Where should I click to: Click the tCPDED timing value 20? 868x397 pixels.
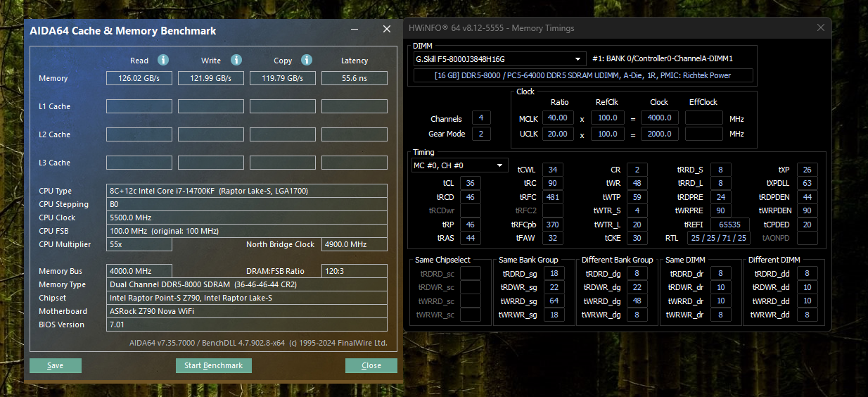(x=807, y=225)
